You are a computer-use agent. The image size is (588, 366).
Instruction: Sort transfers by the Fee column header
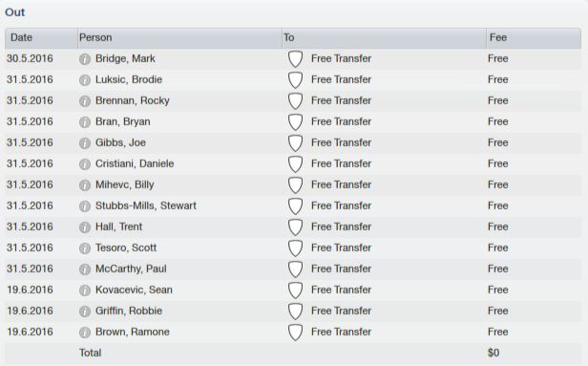click(x=534, y=38)
